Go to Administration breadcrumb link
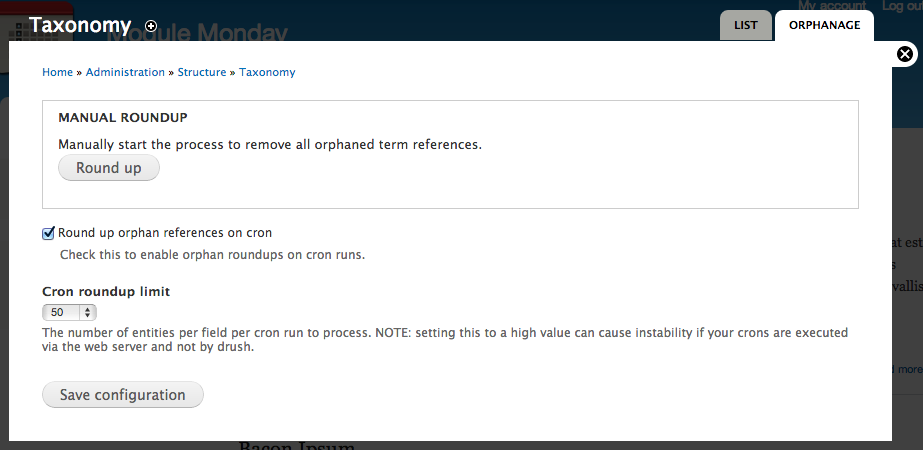 pyautogui.click(x=125, y=72)
